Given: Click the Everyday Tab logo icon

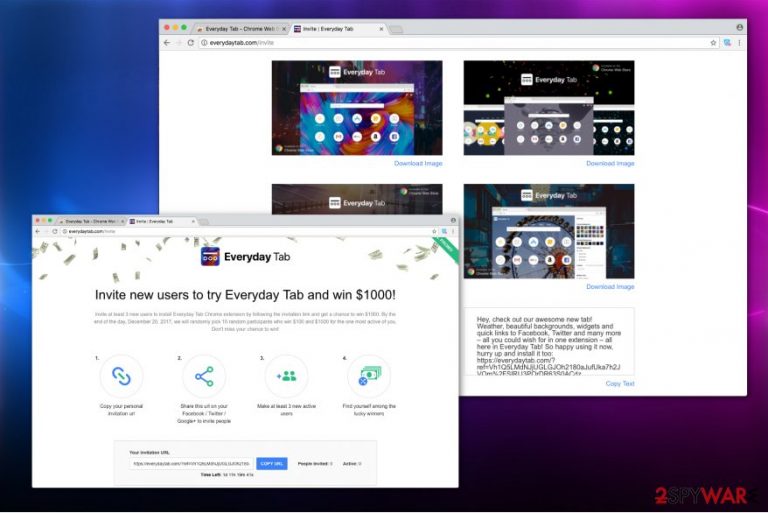Looking at the screenshot, I should (210, 257).
